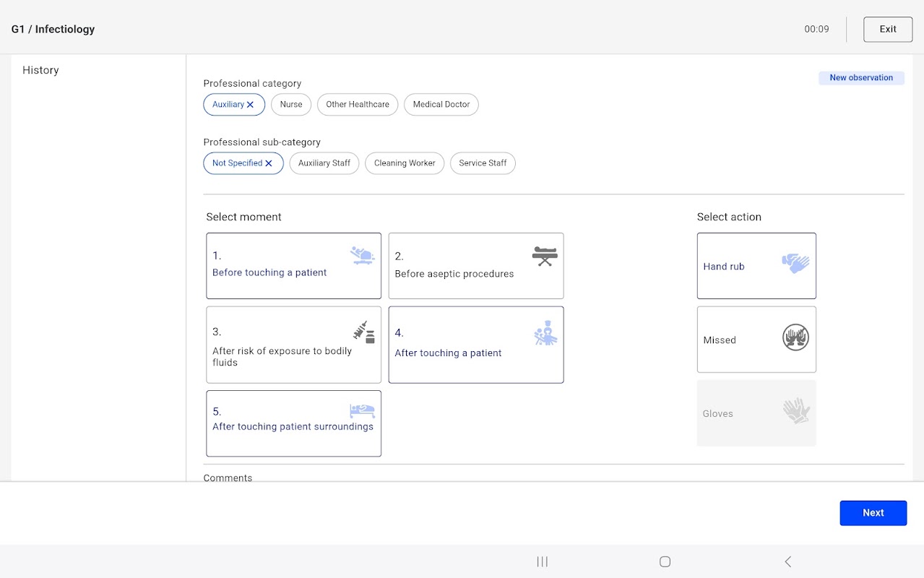Pick the Other Healthcare category
The width and height of the screenshot is (924, 578).
point(357,105)
